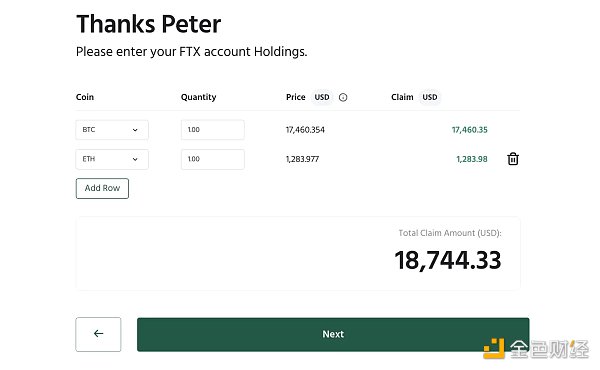Go back using the left arrow button
The height and width of the screenshot is (370, 600).
pyautogui.click(x=98, y=334)
